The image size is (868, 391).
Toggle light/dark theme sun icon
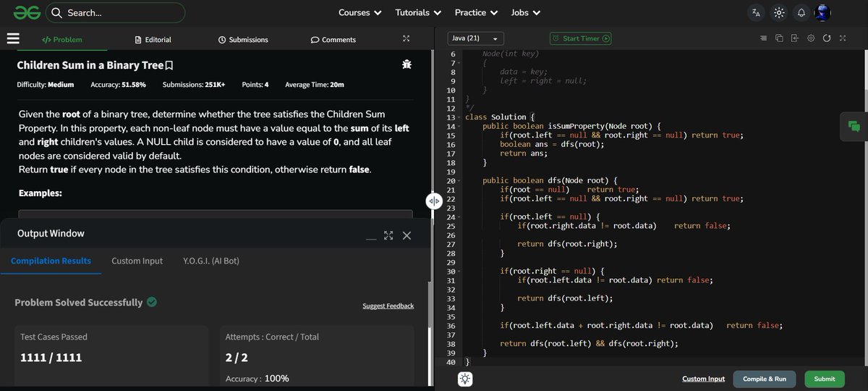pos(779,12)
